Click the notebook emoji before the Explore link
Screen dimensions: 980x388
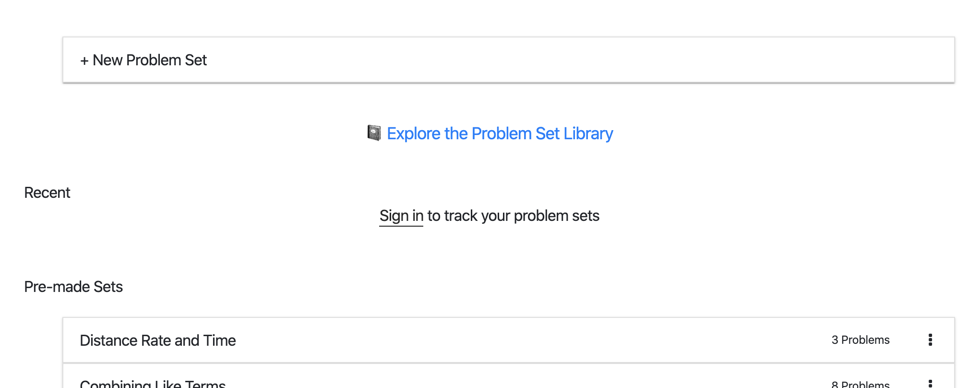click(x=373, y=133)
